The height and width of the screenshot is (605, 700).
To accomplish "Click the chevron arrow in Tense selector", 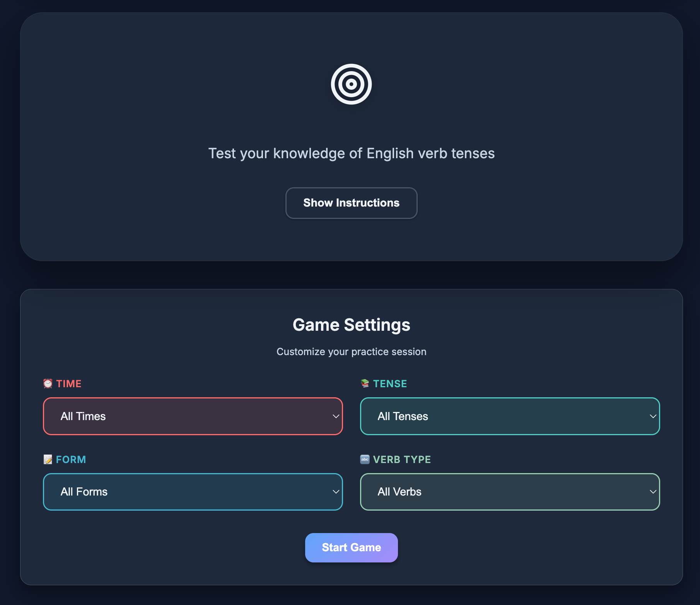I will point(653,417).
